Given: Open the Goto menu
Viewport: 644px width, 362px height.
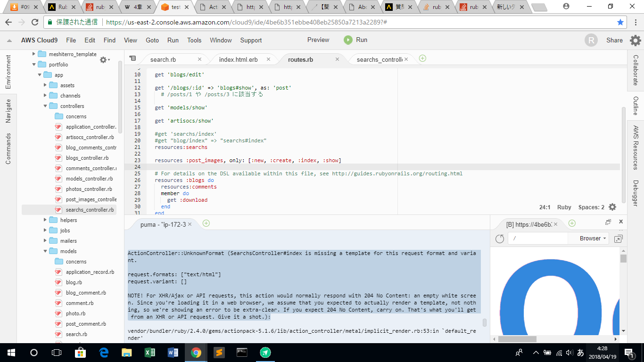Looking at the screenshot, I should point(152,40).
